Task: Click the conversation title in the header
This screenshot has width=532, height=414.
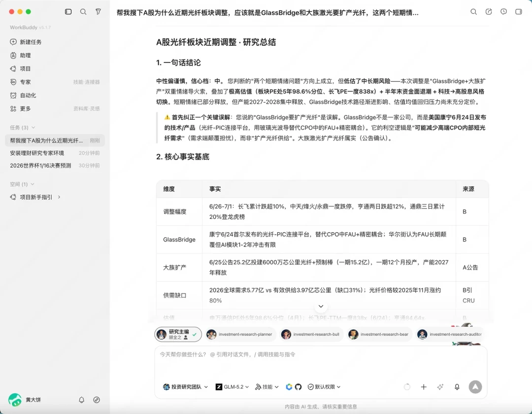Action: (x=267, y=12)
